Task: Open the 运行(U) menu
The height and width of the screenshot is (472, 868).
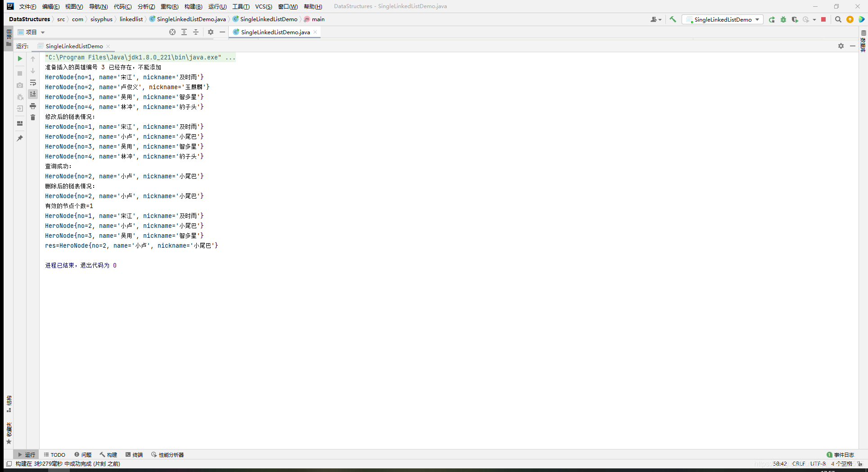Action: tap(217, 6)
